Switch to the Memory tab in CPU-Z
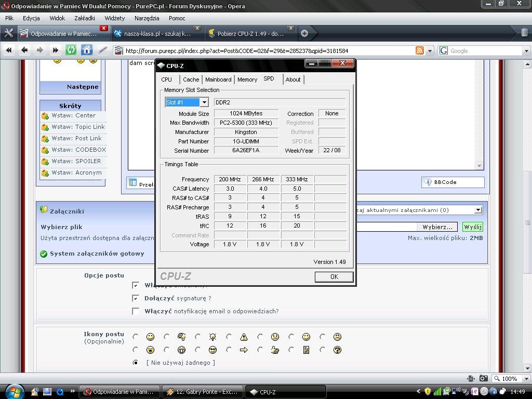Screen dimensions: 532x399 point(247,79)
